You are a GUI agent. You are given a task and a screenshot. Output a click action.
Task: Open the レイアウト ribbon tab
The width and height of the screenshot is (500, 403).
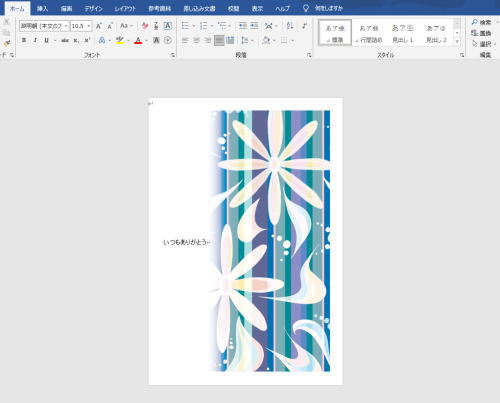(x=125, y=8)
